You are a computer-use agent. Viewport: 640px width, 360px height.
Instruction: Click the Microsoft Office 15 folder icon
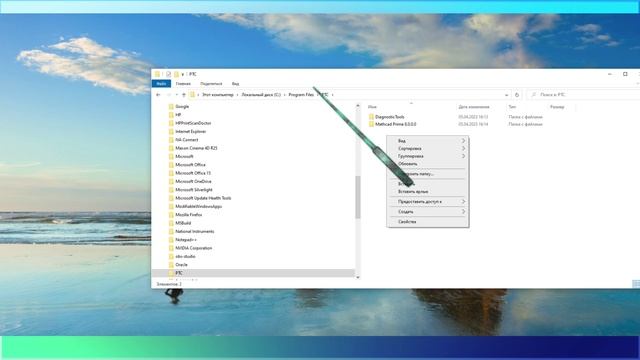tap(171, 173)
